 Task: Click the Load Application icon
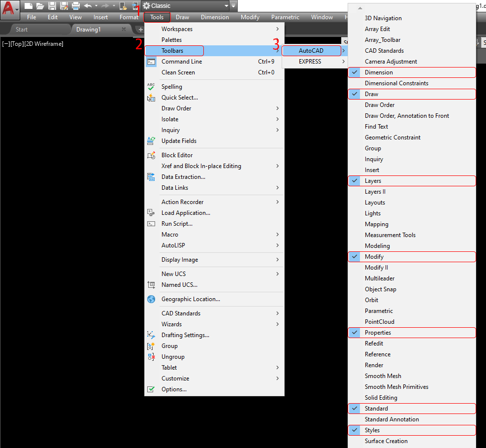151,213
